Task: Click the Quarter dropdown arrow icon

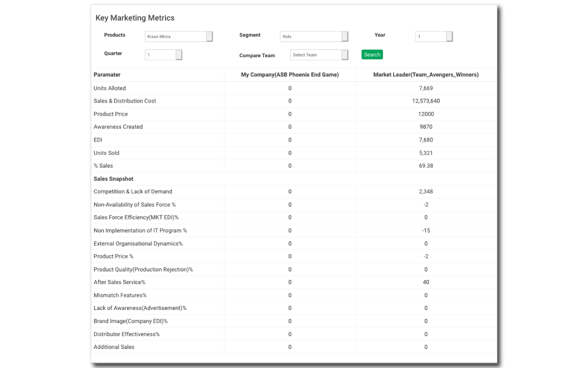Action: click(178, 54)
